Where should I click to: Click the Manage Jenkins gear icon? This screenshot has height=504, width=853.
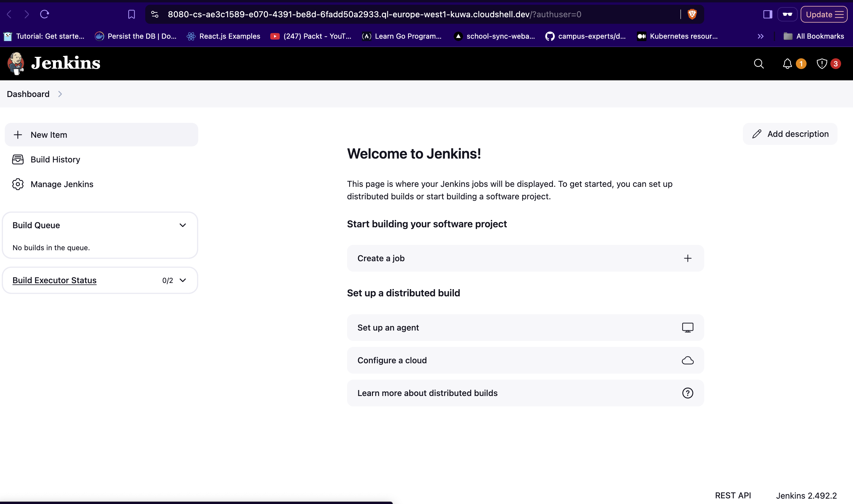(x=18, y=184)
